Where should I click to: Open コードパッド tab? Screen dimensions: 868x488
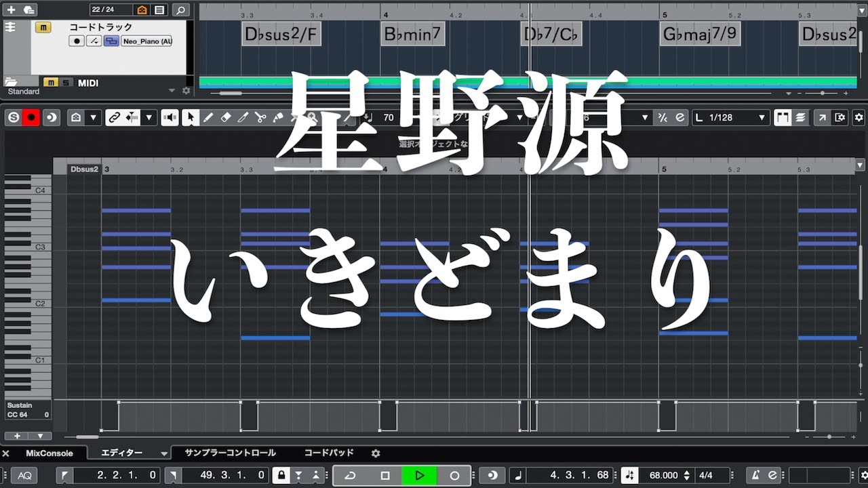[329, 453]
